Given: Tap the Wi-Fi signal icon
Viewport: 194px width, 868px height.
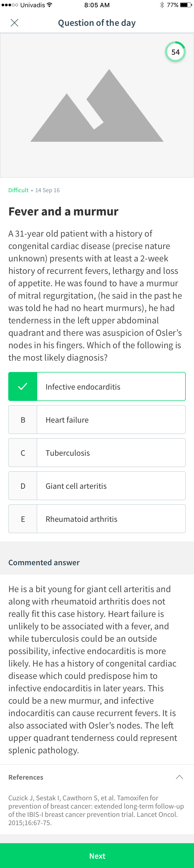Looking at the screenshot, I should 50,5.
